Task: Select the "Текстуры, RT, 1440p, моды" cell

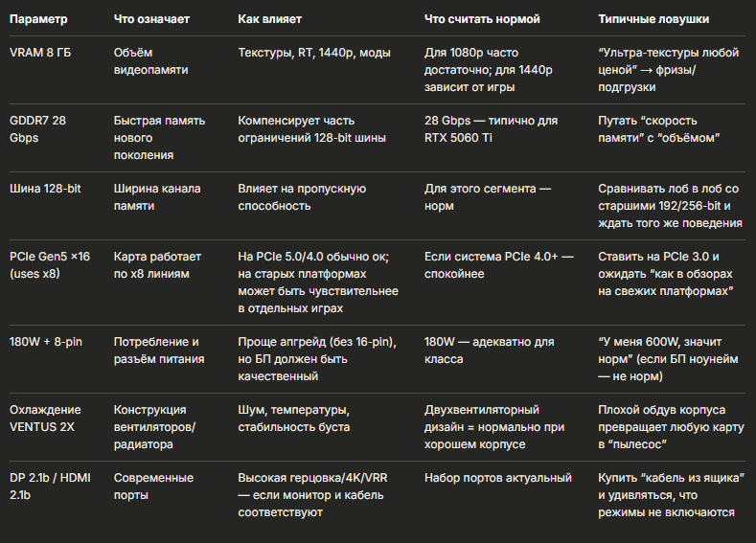Action: coord(314,53)
